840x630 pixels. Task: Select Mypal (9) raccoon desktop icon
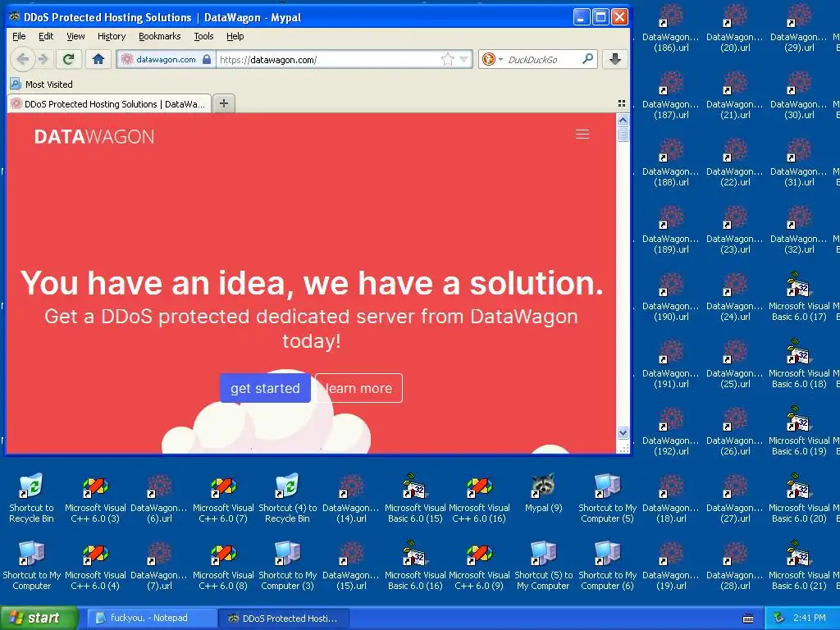tap(543, 493)
